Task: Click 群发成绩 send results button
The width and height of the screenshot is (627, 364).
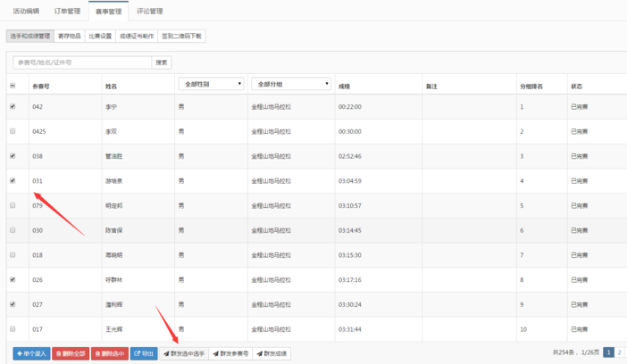Action: (x=272, y=354)
